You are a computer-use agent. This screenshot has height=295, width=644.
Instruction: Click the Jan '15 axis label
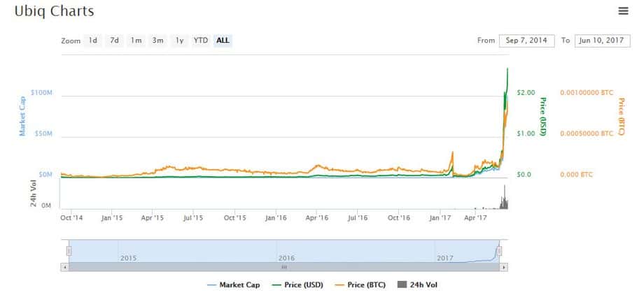[x=112, y=218]
